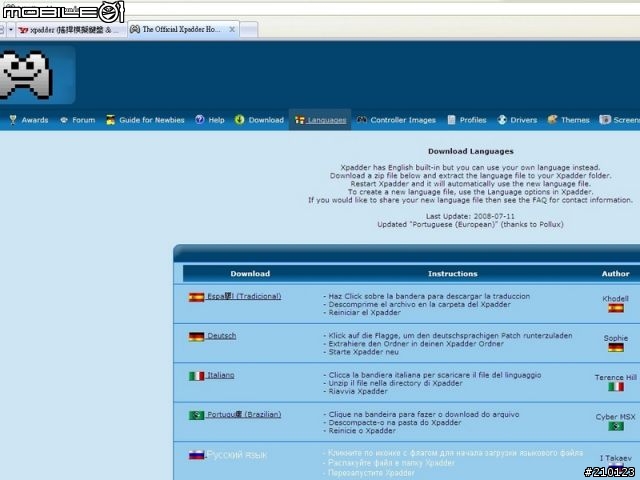Click author name Khodell

(616, 298)
